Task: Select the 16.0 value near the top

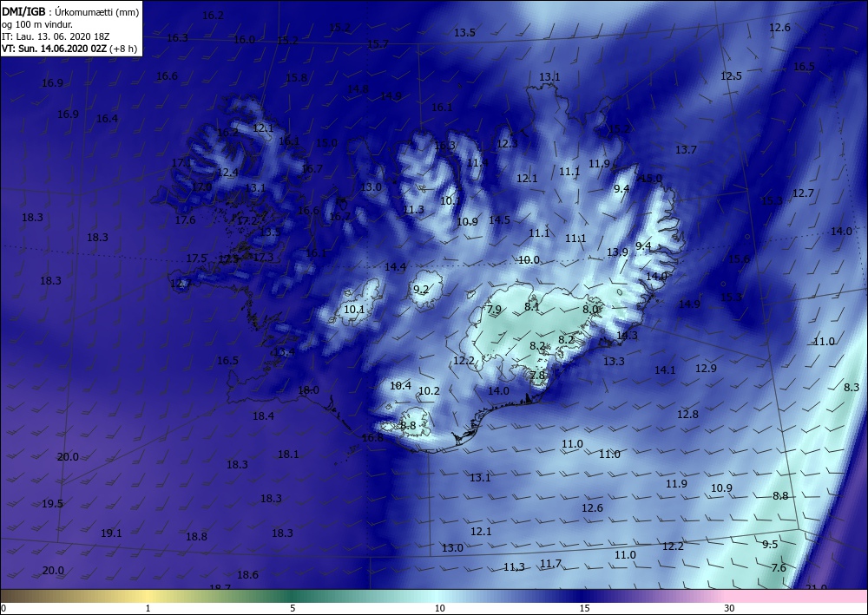Action: (244, 40)
